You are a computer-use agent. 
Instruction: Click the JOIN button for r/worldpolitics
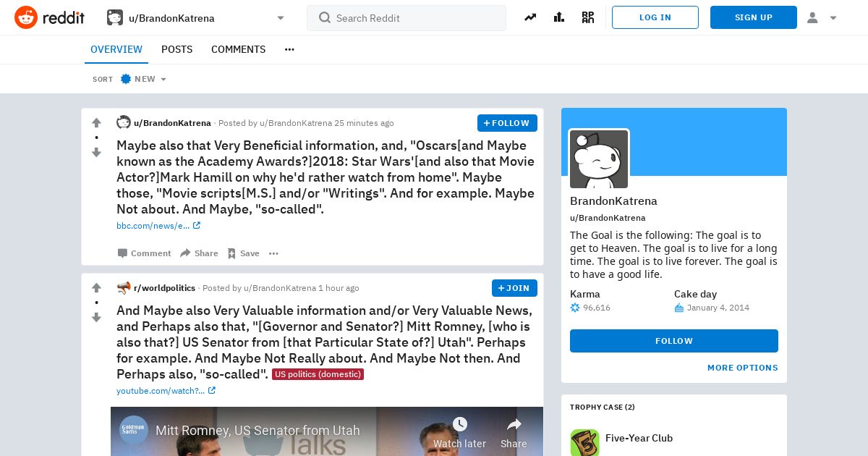(x=514, y=288)
